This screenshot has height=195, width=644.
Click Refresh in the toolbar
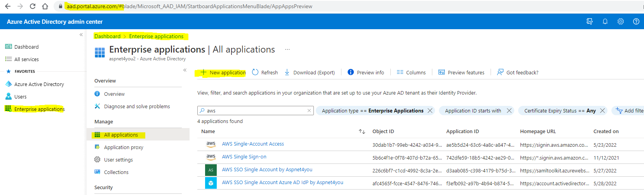(x=265, y=72)
